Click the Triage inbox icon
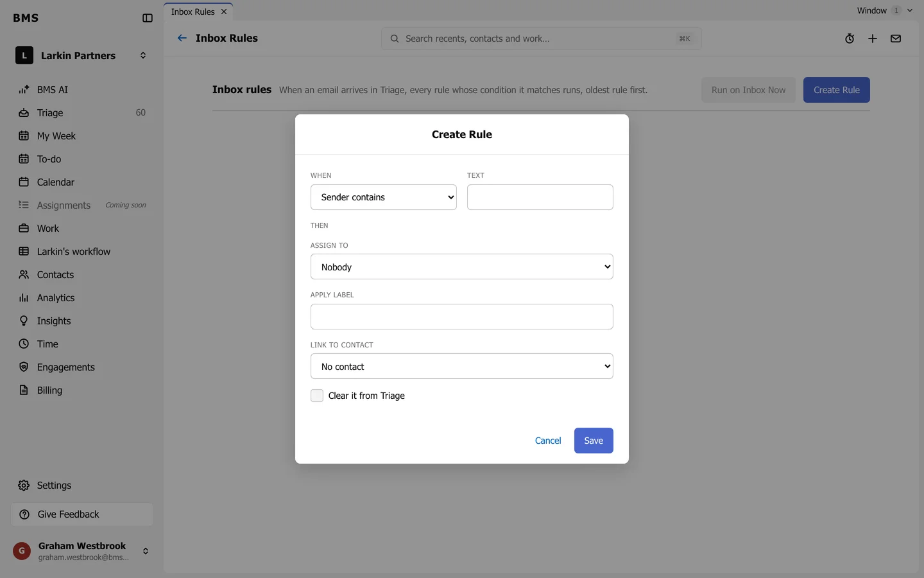The image size is (924, 578). 24,113
